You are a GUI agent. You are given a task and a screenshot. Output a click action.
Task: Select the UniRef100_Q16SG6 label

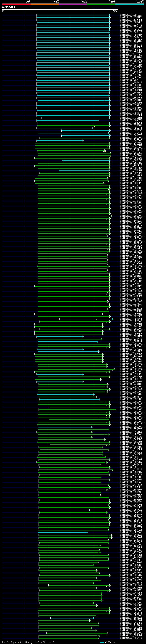131,153
